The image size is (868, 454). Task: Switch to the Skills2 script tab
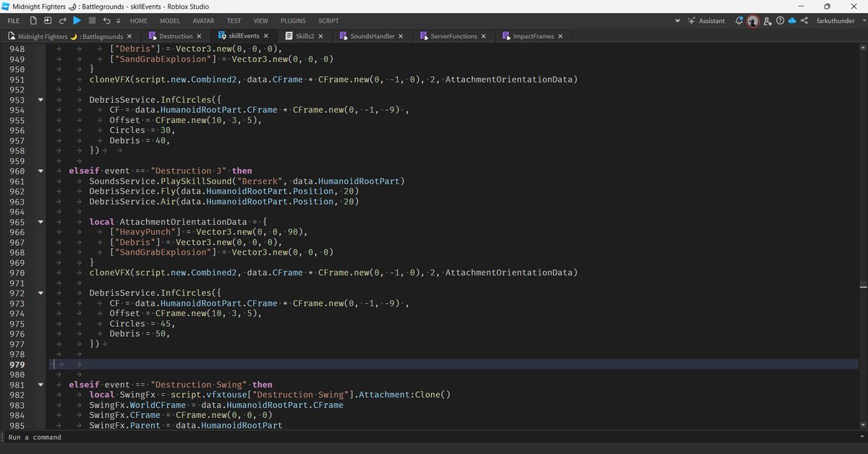pos(305,36)
